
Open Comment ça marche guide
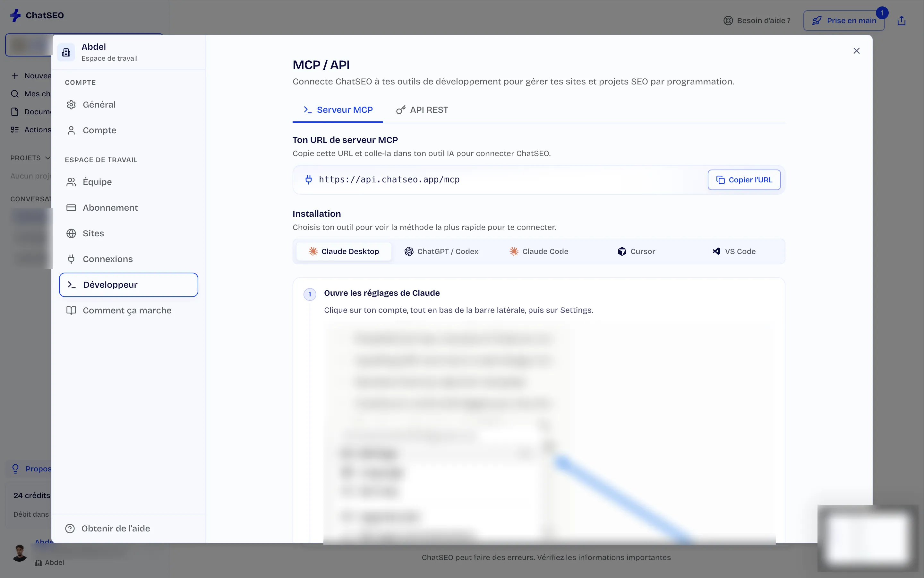pos(129,311)
